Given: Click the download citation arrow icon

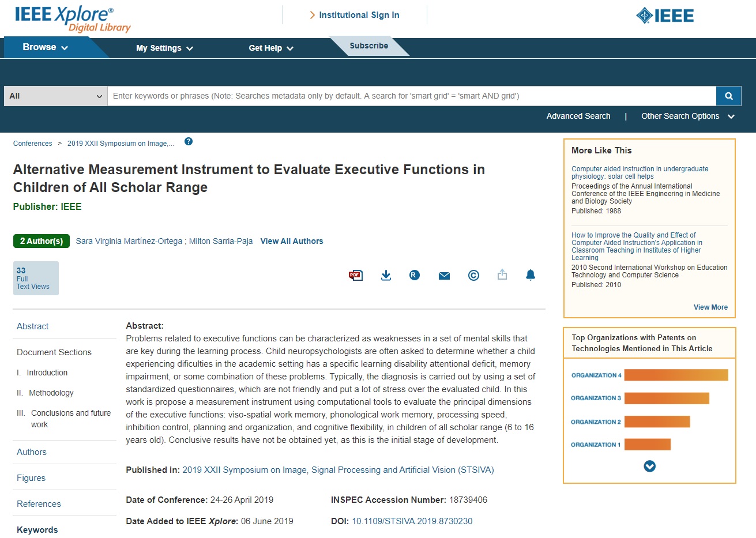Looking at the screenshot, I should pyautogui.click(x=386, y=276).
